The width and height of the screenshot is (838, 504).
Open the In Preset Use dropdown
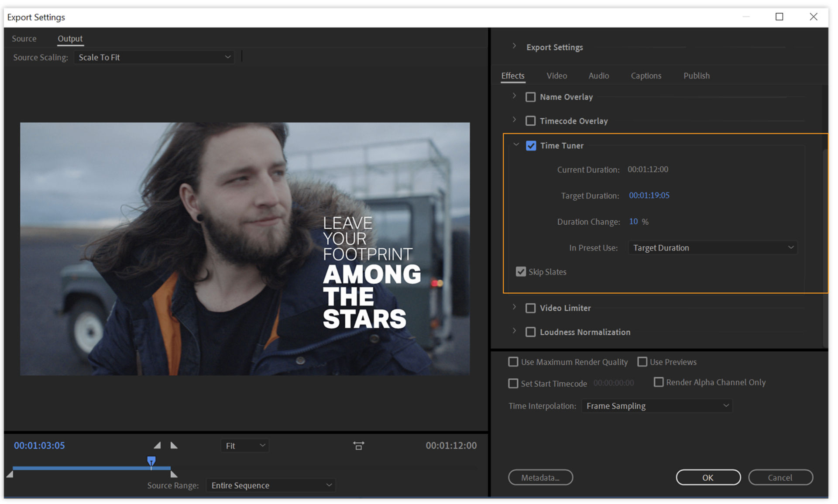point(712,248)
